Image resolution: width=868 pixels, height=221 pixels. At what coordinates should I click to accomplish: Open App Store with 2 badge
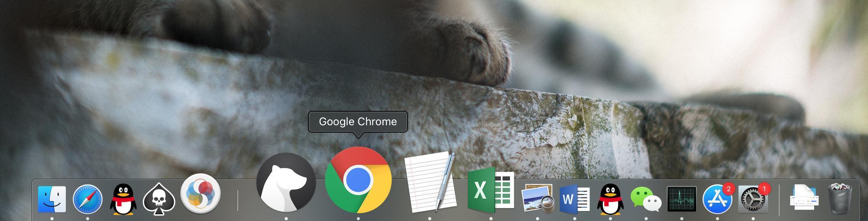[718, 199]
